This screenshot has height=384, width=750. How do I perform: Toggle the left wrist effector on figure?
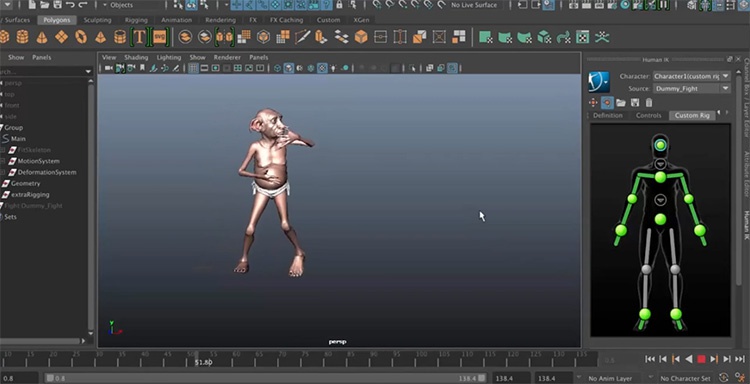click(700, 230)
